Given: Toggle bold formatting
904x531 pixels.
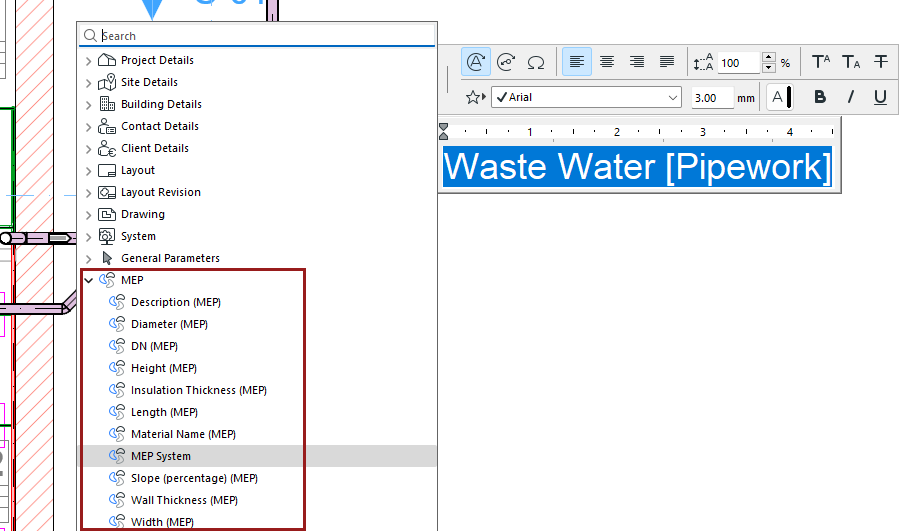Looking at the screenshot, I should click(820, 97).
